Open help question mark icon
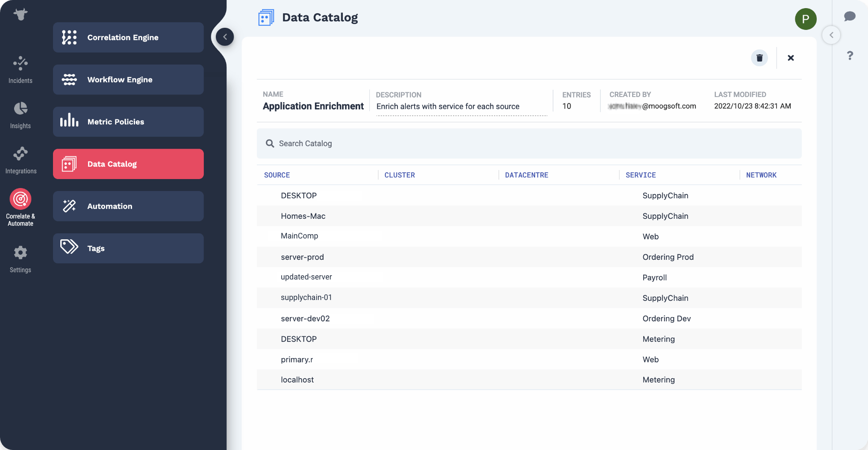Image resolution: width=868 pixels, height=450 pixels. [850, 56]
